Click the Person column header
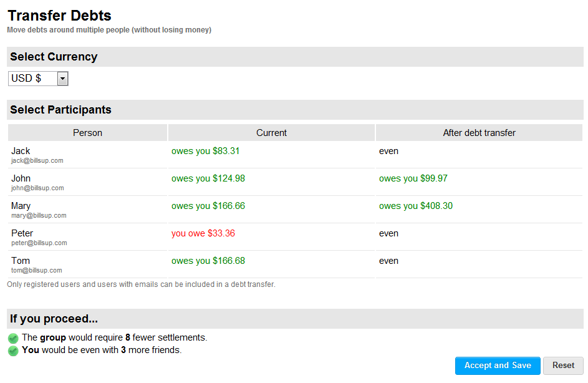Screen dimensions: 588x383 [87, 133]
